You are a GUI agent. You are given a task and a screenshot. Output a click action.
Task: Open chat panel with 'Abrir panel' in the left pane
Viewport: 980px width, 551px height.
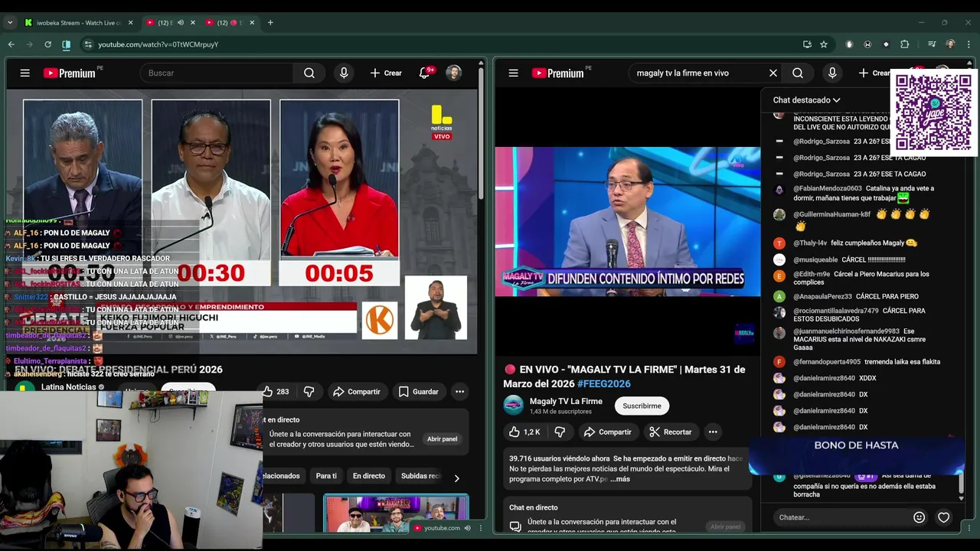coord(442,439)
